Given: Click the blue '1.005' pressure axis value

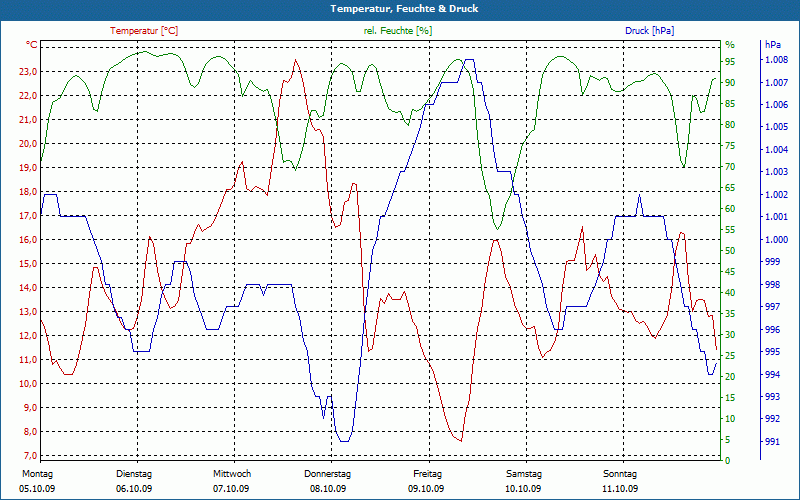Looking at the screenshot, I should click(776, 127).
